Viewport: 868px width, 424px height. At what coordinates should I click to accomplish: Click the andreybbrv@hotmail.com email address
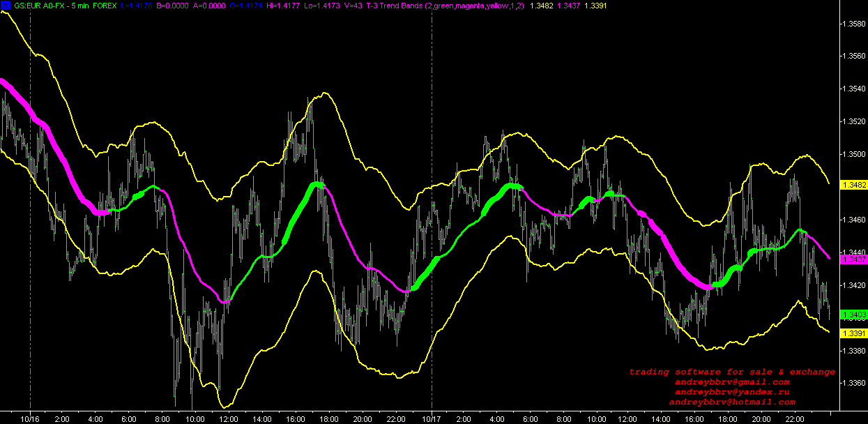pyautogui.click(x=732, y=402)
